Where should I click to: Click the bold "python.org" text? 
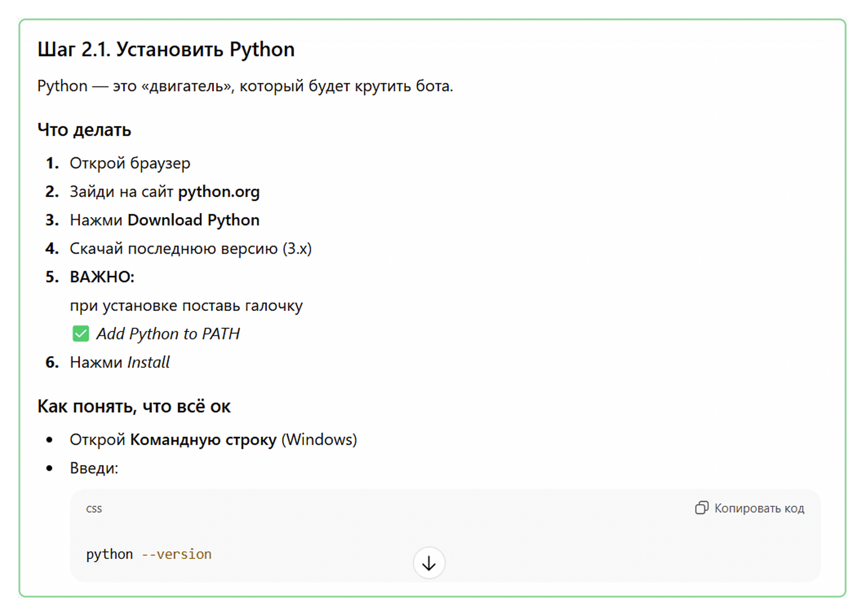coord(219,192)
